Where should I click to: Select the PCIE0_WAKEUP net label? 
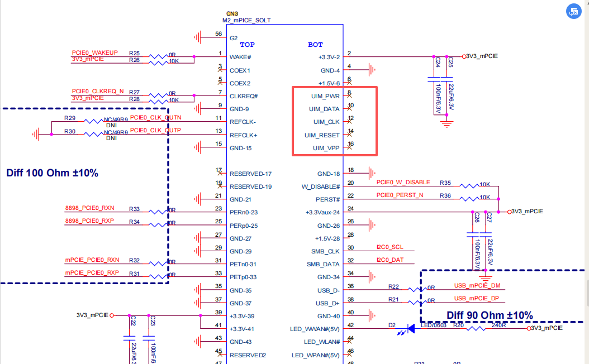[94, 52]
